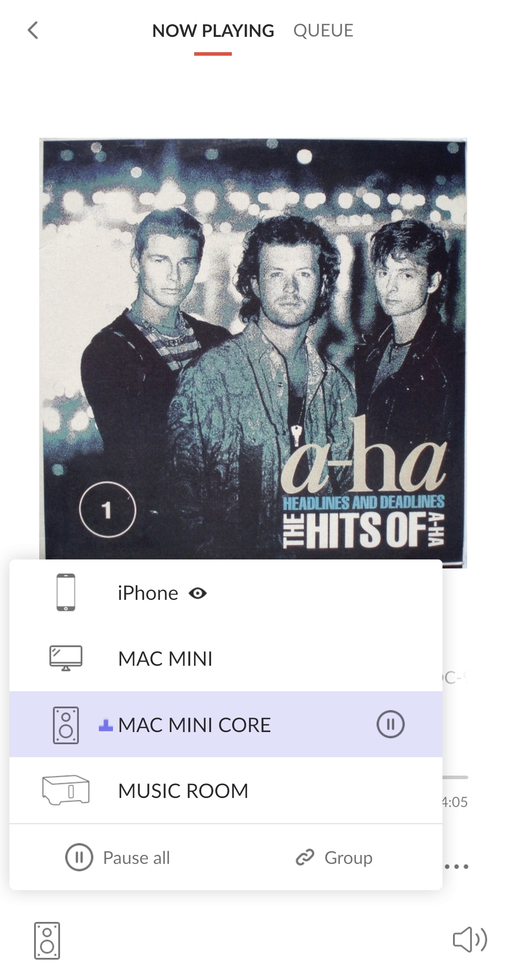Click the Group zones link button
Viewport: 506px width, 980px height.
[334, 858]
